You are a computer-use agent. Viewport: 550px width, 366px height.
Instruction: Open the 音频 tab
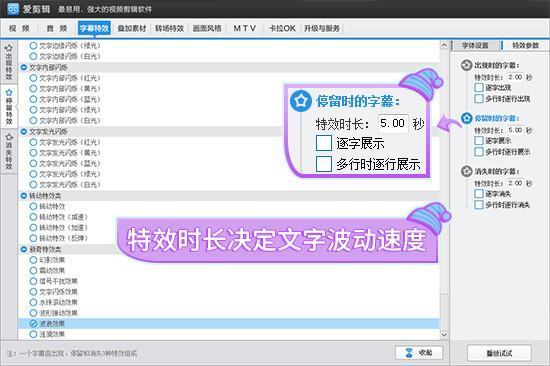(57, 28)
